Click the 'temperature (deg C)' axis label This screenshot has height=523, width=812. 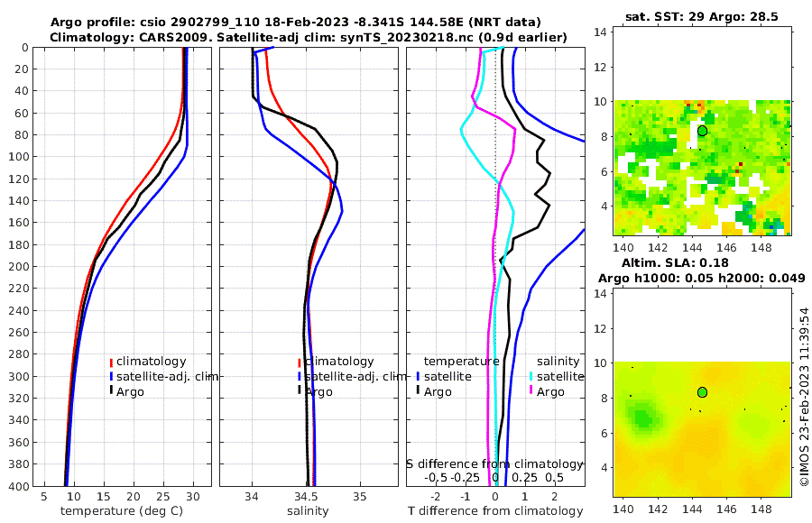tap(122, 511)
